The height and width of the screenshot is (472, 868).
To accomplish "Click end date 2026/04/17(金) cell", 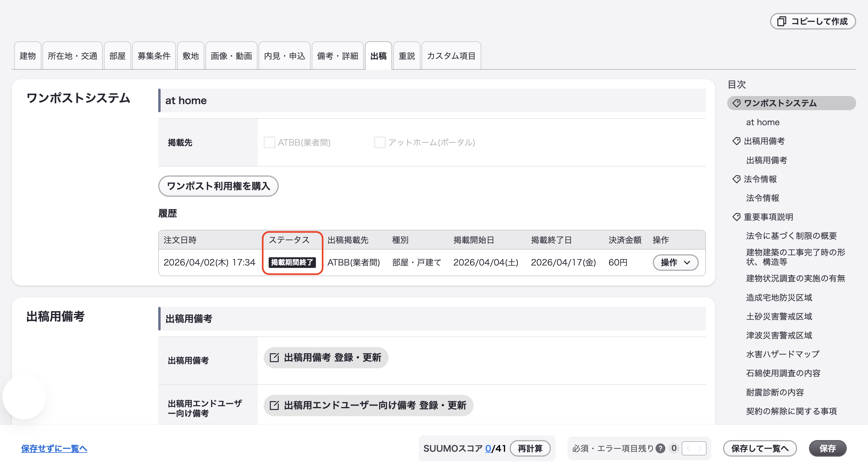I will click(563, 262).
